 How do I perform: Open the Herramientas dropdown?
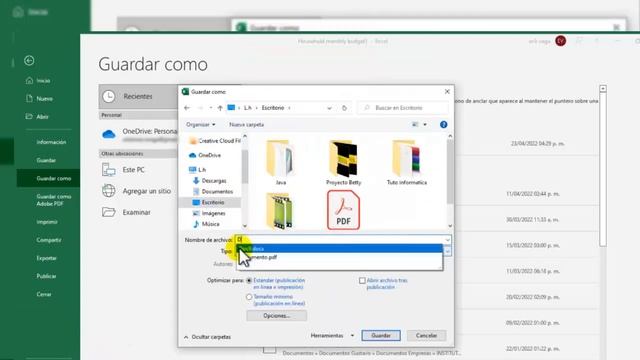click(x=332, y=336)
